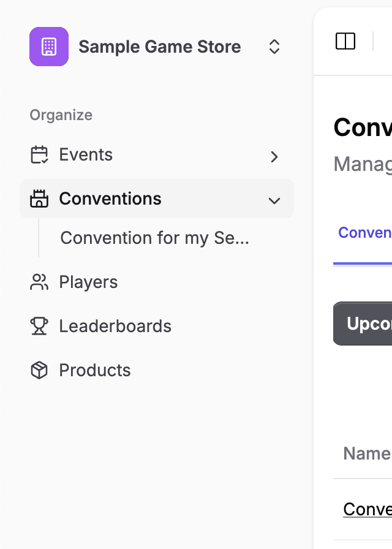Image resolution: width=392 pixels, height=549 pixels.
Task: Navigate to the Products page
Action: [95, 370]
